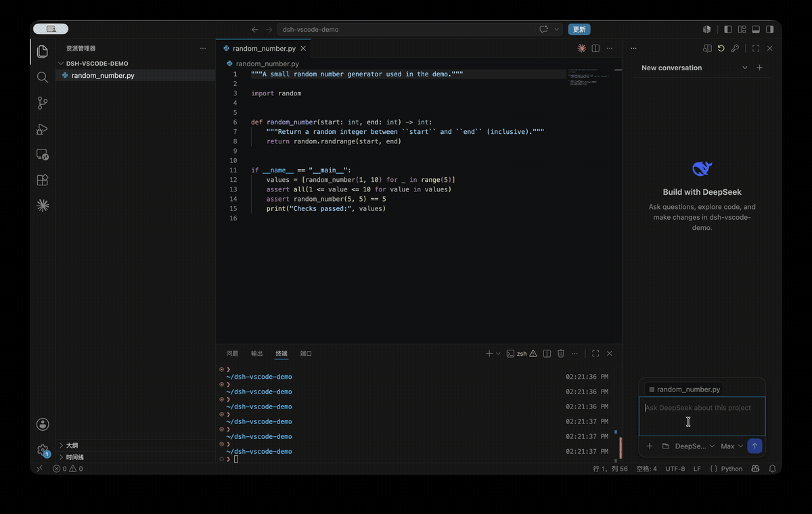Send the message with blue arrow button

tap(755, 446)
